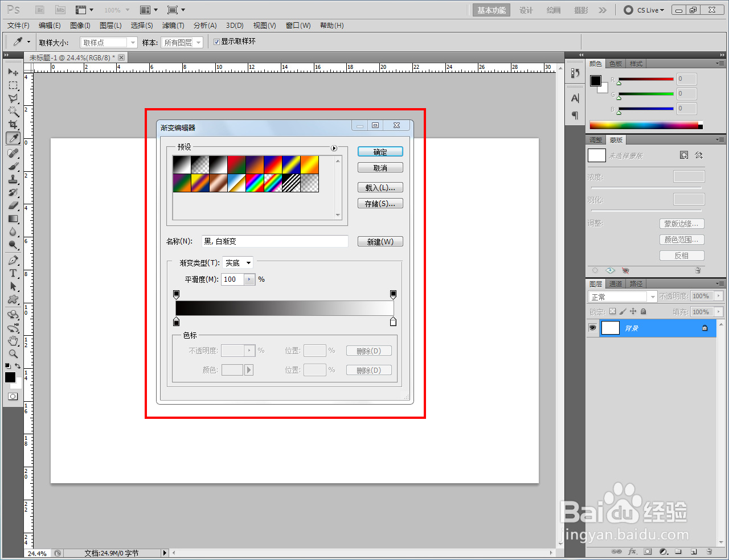This screenshot has height=560, width=729.
Task: Create a new layer icon
Action: pyautogui.click(x=694, y=551)
